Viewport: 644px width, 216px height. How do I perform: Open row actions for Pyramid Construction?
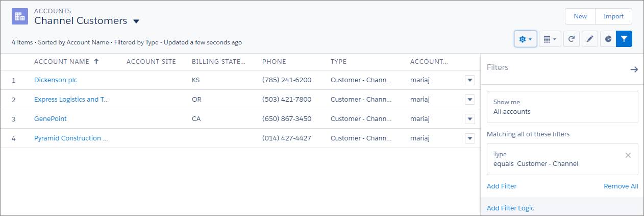pyautogui.click(x=470, y=138)
